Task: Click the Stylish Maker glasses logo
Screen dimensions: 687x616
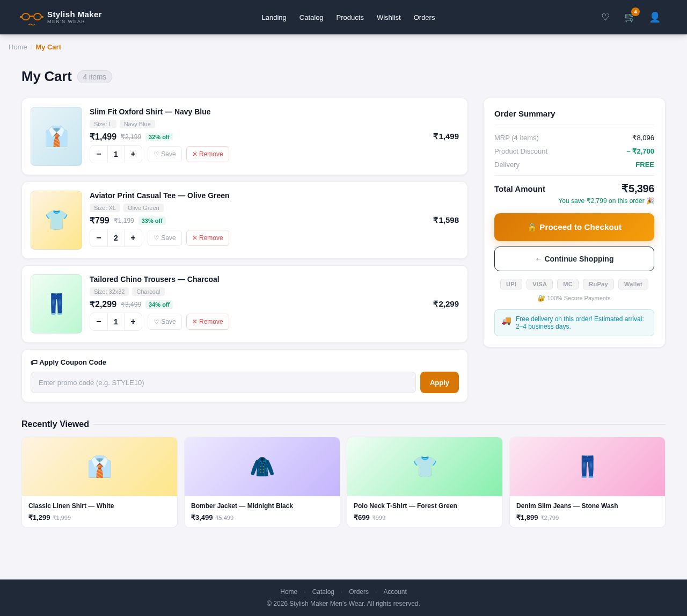Action: 32,18
